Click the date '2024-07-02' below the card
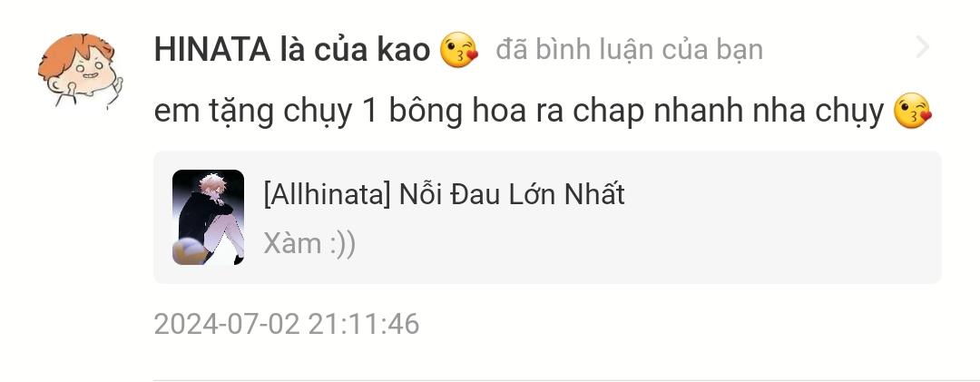This screenshot has height=382, width=980. (227, 325)
